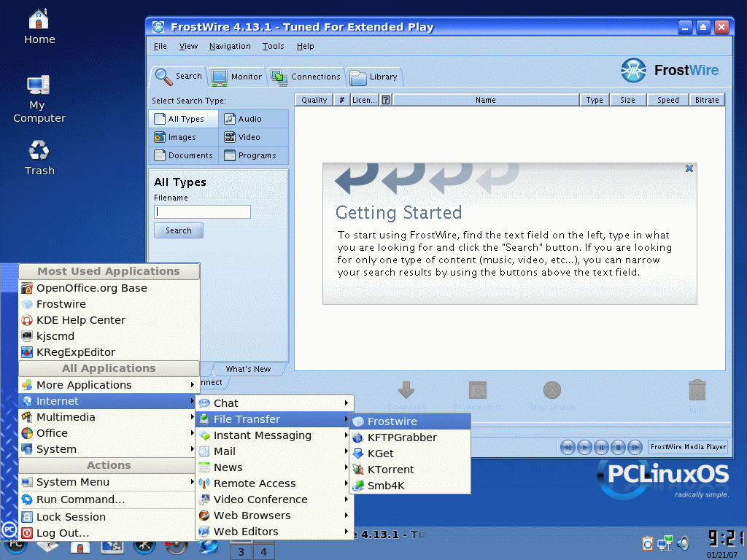Switch to virtual desktop 3
Screen dimensions: 747x560
[x=241, y=552]
